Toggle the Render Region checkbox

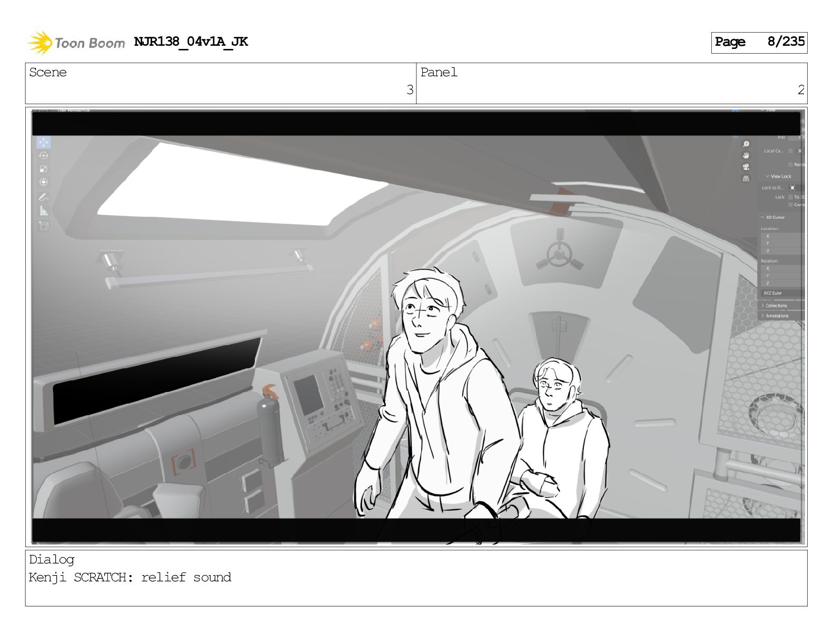(x=790, y=165)
